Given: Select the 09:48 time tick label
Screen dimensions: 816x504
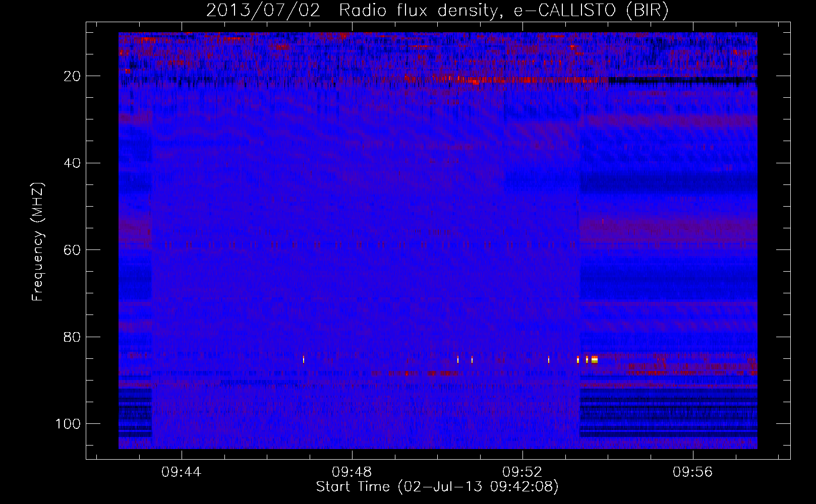Looking at the screenshot, I should [x=352, y=472].
